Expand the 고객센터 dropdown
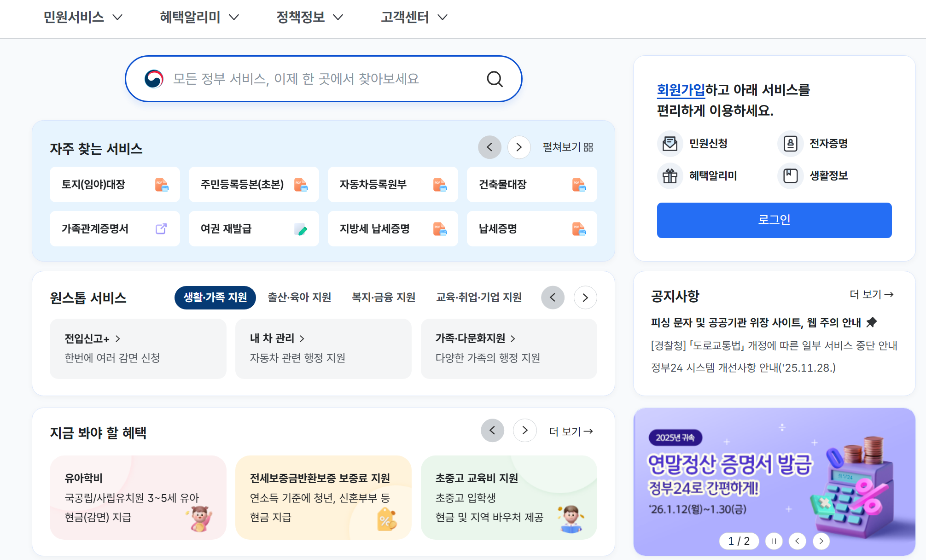This screenshot has width=926, height=560. point(413,17)
